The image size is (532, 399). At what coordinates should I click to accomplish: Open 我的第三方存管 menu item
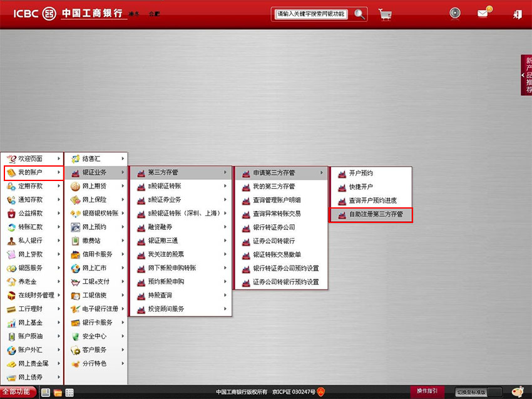point(281,187)
